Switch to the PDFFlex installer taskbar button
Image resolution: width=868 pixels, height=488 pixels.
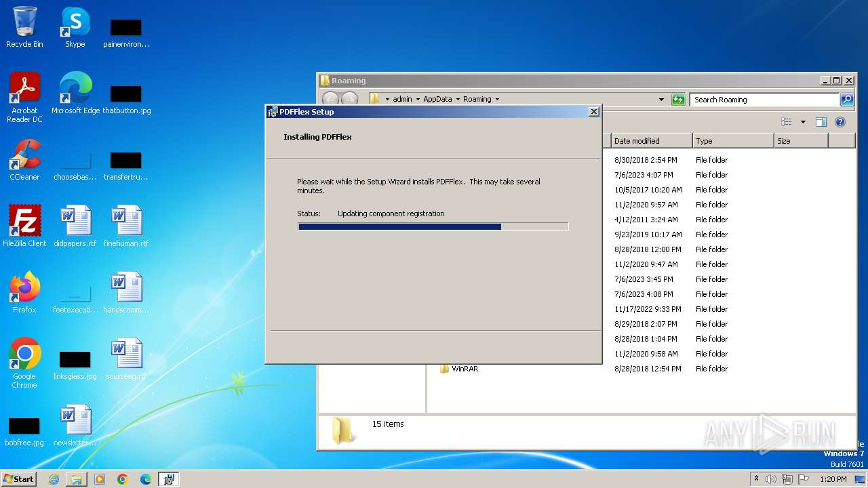pos(169,479)
